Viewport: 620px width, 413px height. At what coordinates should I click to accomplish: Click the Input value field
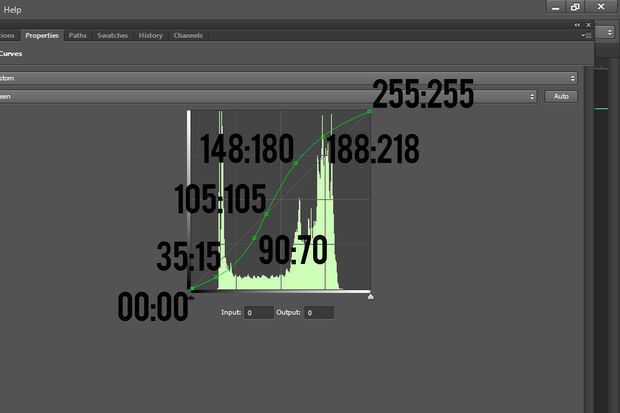pos(259,313)
